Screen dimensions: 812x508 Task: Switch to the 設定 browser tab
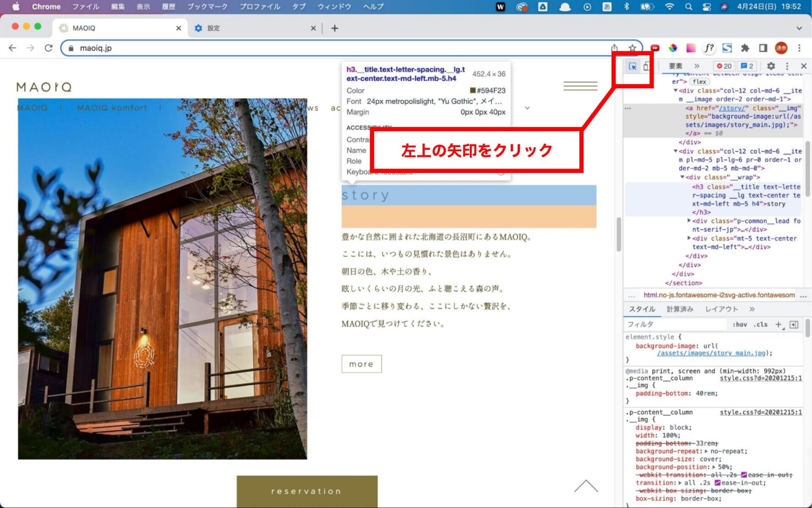coord(255,28)
